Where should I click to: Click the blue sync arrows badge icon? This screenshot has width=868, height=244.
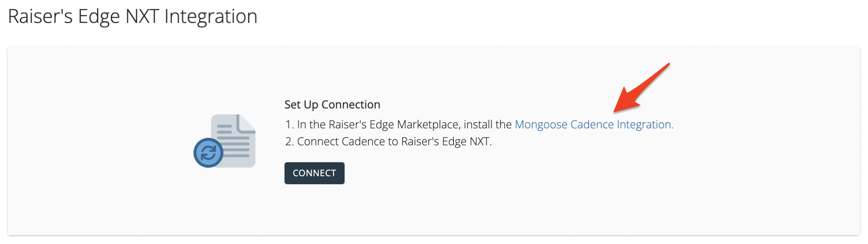pos(208,153)
